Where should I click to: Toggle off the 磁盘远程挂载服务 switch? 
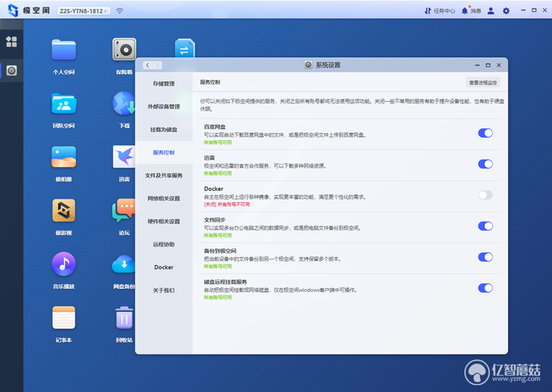click(485, 288)
